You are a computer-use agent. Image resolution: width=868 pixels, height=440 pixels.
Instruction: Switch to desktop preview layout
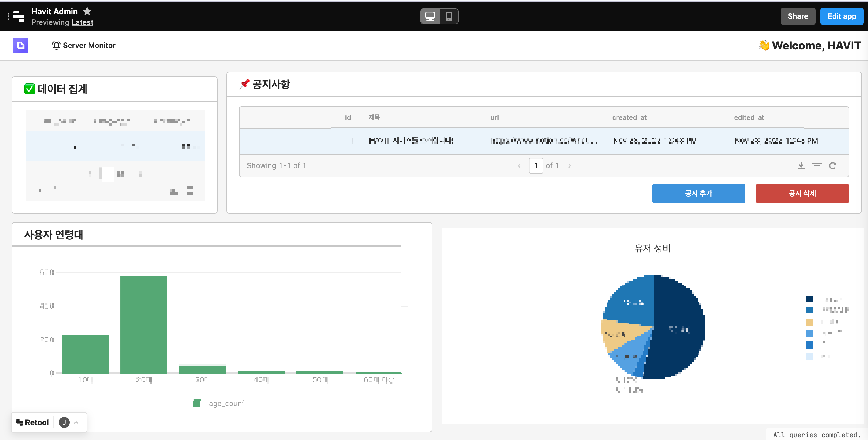pos(430,16)
